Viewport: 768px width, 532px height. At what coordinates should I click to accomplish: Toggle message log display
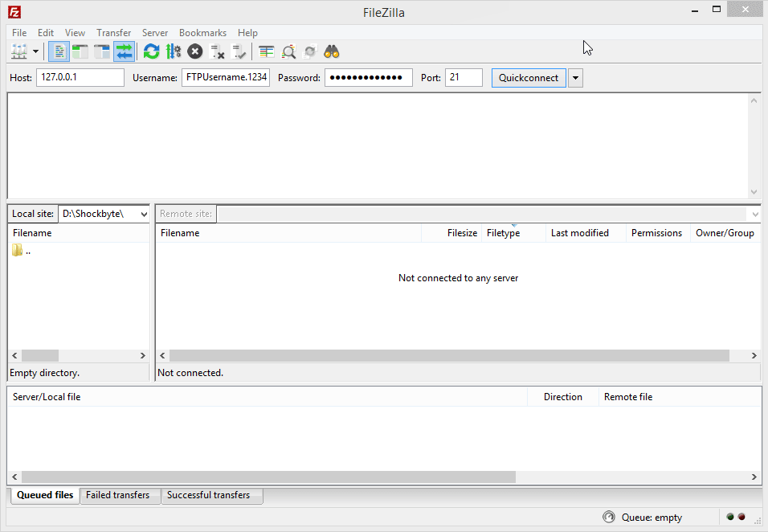tap(59, 51)
